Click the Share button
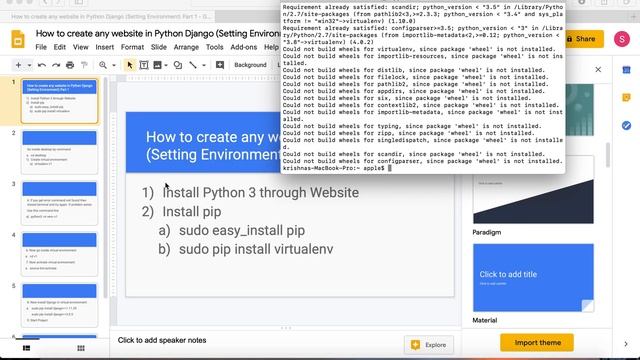This screenshot has width=640, height=360. click(x=583, y=39)
